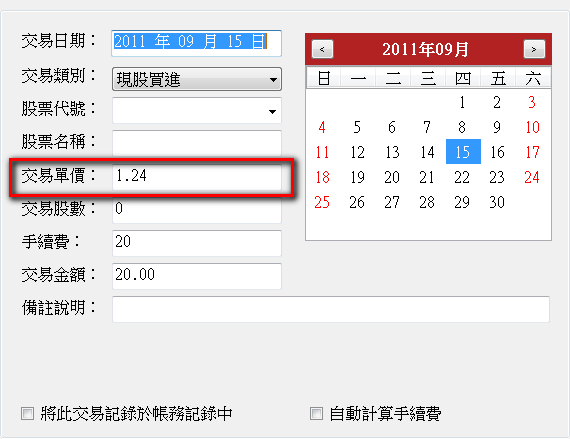Click the 日 weekday header

tap(324, 77)
